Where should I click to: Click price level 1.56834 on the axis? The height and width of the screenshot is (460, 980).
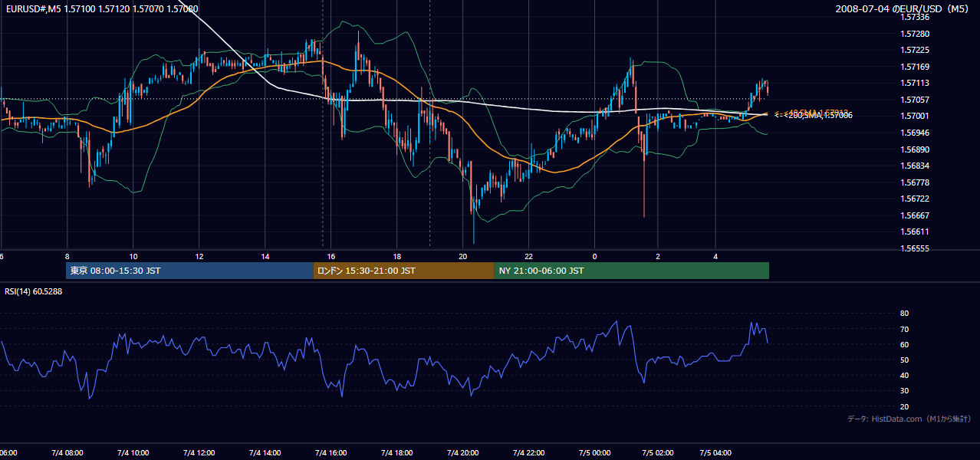(x=914, y=166)
